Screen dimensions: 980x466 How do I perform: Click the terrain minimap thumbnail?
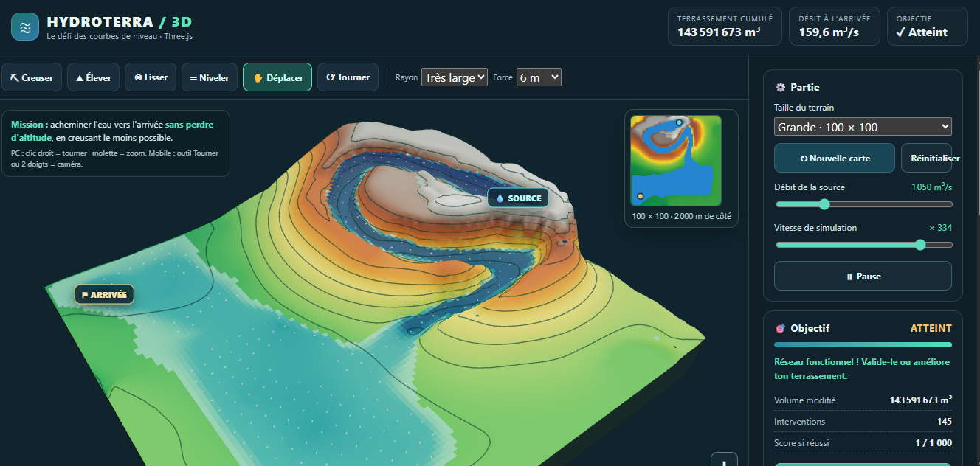point(675,160)
